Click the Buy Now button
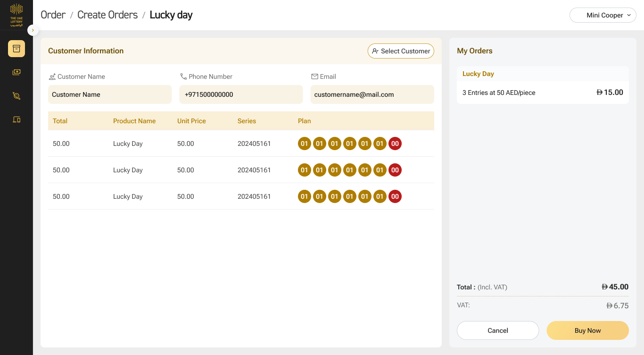 point(587,330)
